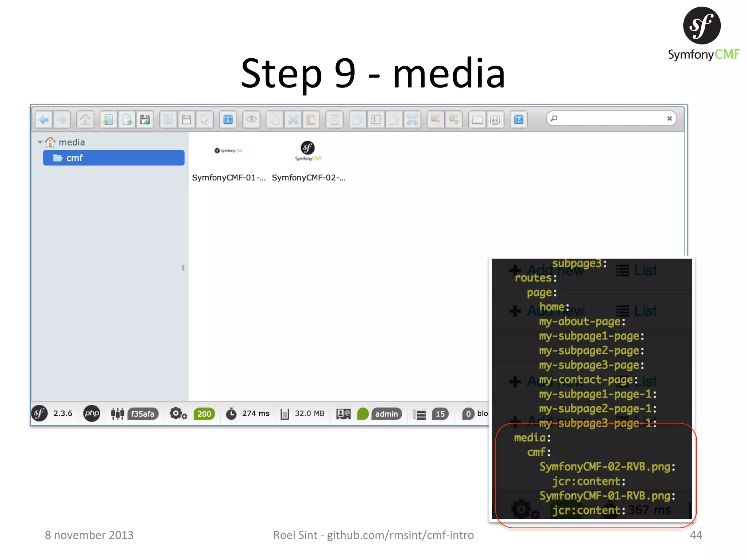The image size is (747, 560).
Task: Click the 0 count toolbar badge
Action: coord(468,414)
